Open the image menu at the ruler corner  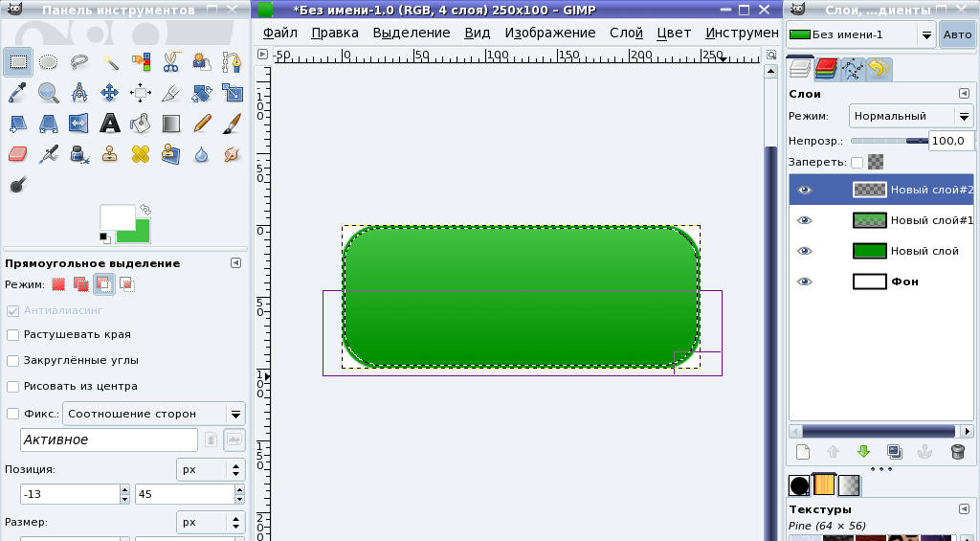coord(262,55)
